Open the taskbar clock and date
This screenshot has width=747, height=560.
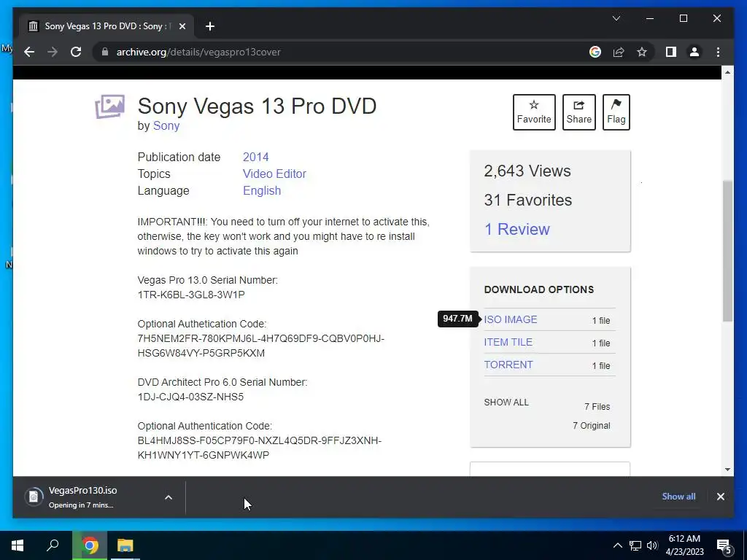point(684,545)
